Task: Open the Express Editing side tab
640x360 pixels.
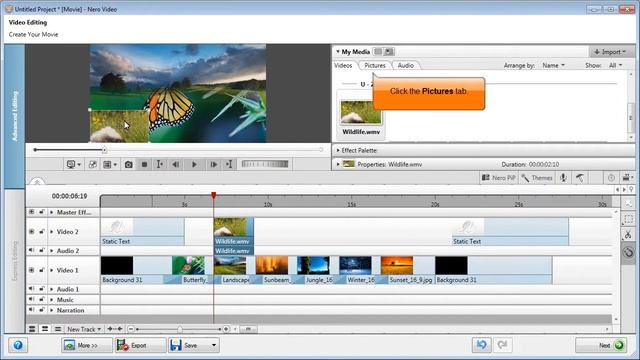Action: click(x=15, y=261)
